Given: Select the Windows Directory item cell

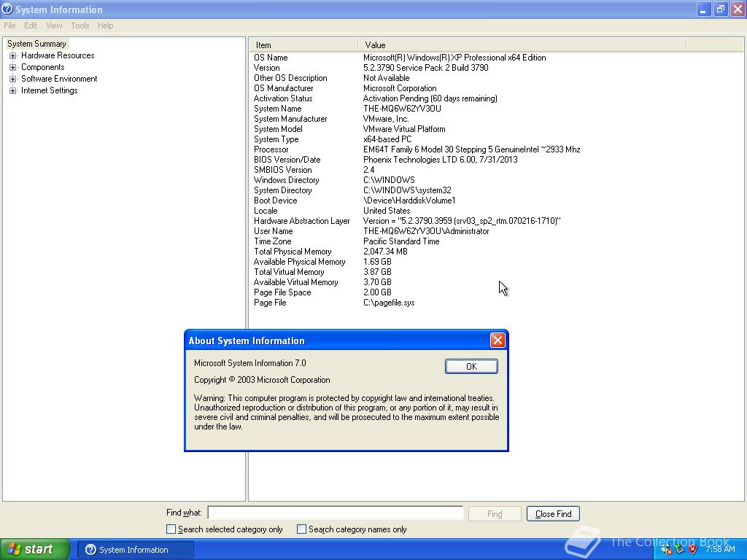Looking at the screenshot, I should coord(286,180).
